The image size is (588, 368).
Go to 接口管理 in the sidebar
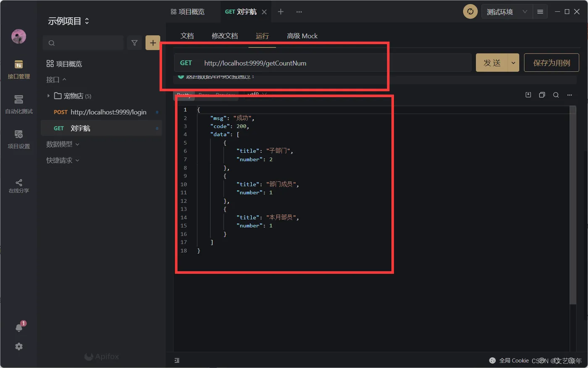pos(18,69)
